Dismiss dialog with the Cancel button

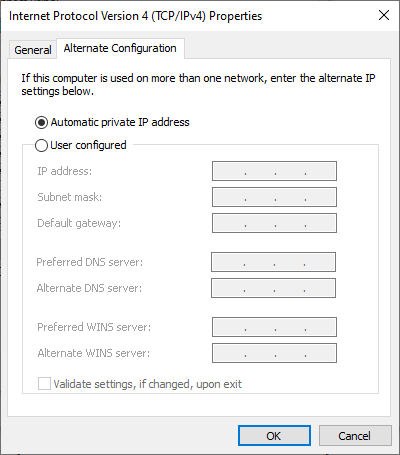[355, 436]
